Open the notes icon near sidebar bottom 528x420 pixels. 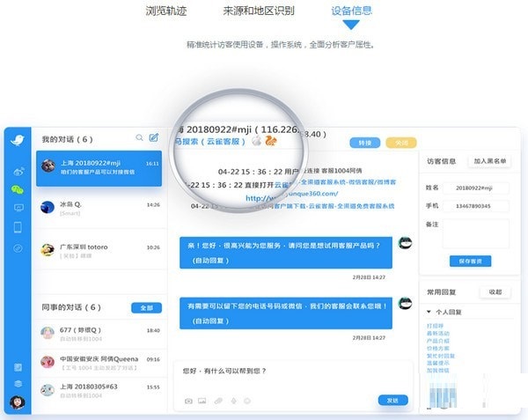18,367
